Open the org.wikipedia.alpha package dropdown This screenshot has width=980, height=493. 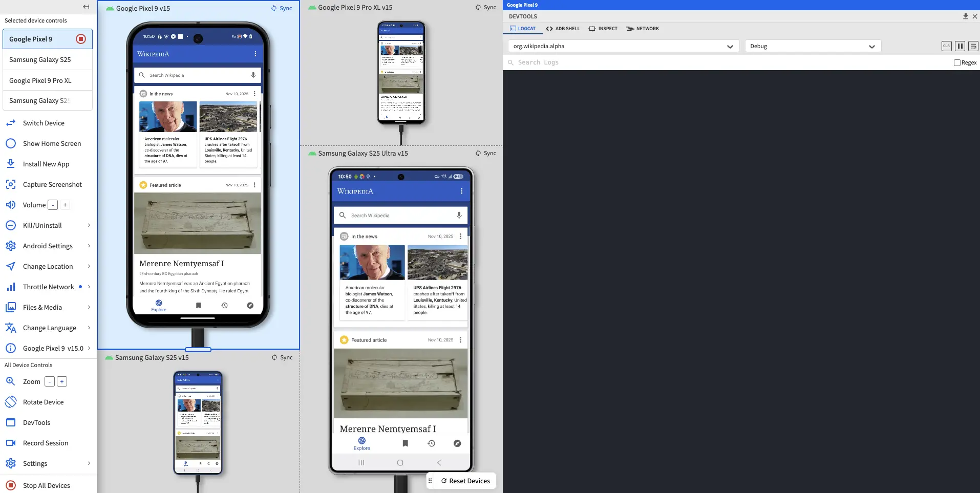(x=623, y=46)
